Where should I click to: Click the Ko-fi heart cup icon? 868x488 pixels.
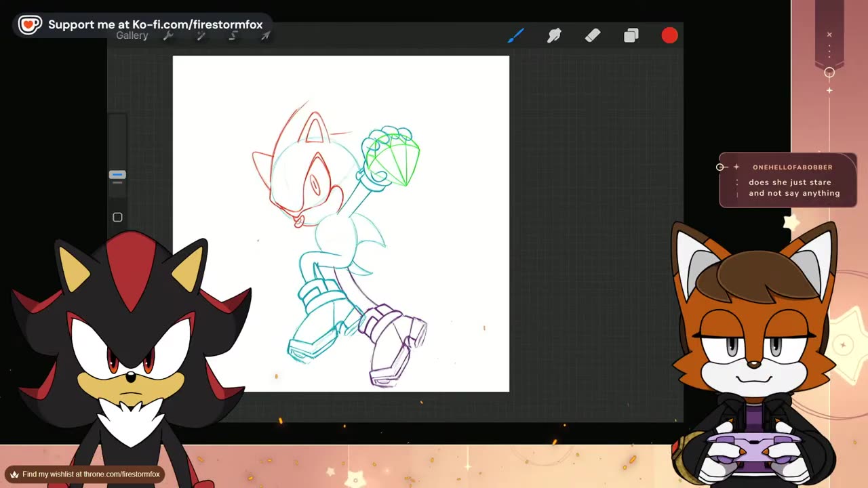pyautogui.click(x=29, y=25)
